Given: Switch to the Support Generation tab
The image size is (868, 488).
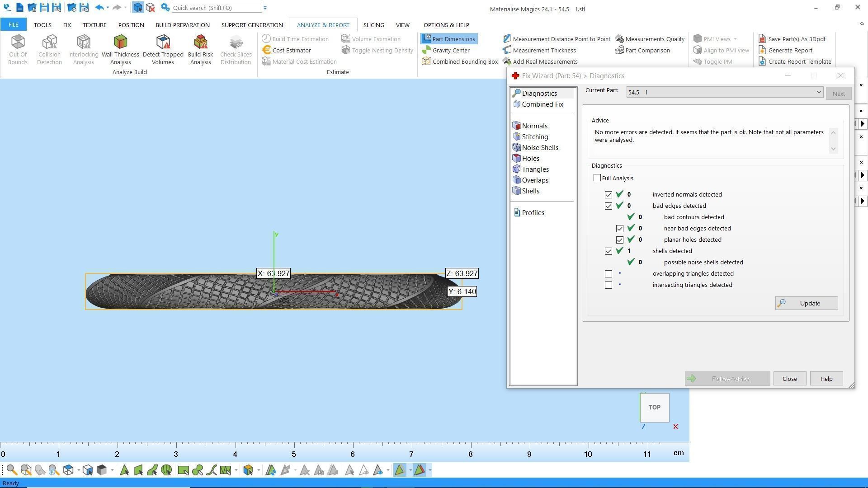Looking at the screenshot, I should [x=252, y=25].
